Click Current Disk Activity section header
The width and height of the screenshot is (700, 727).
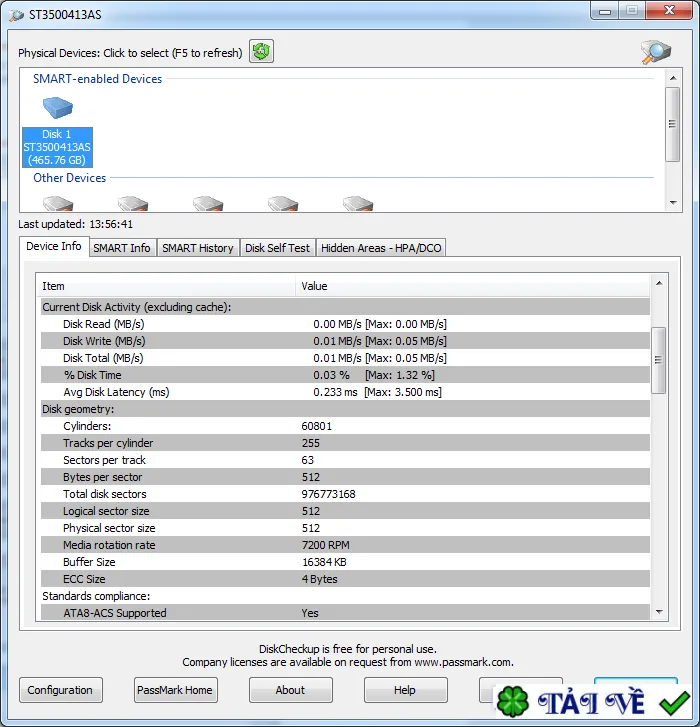(345, 307)
